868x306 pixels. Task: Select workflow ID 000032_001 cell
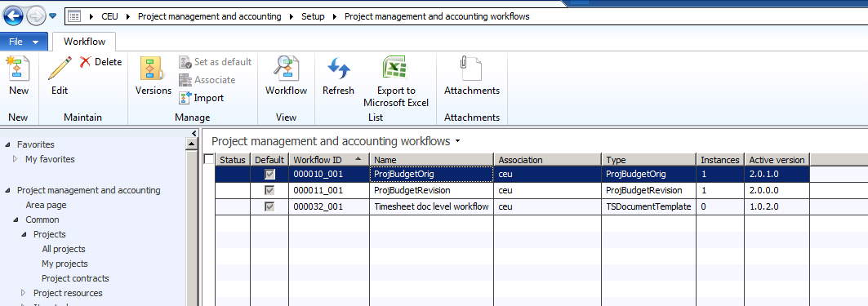coord(329,206)
